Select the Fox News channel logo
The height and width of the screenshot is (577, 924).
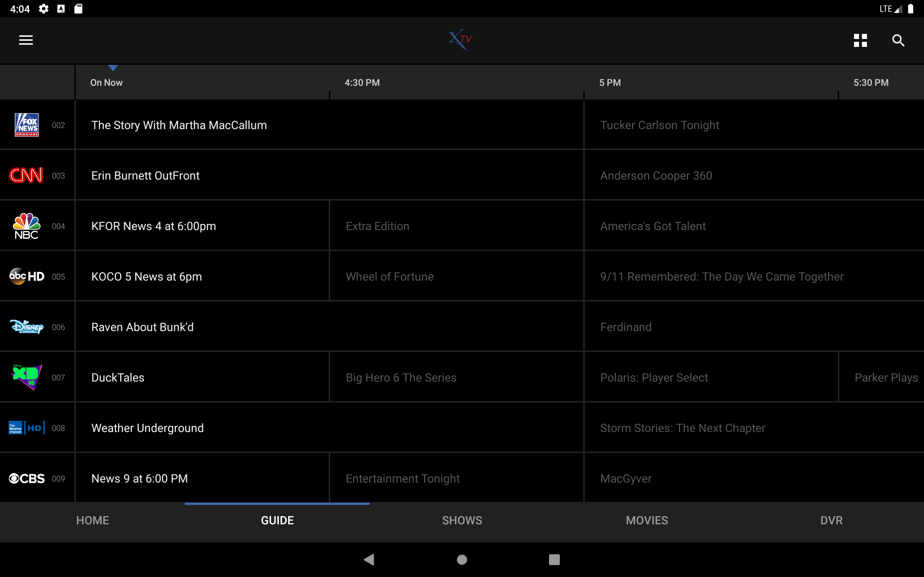[26, 125]
